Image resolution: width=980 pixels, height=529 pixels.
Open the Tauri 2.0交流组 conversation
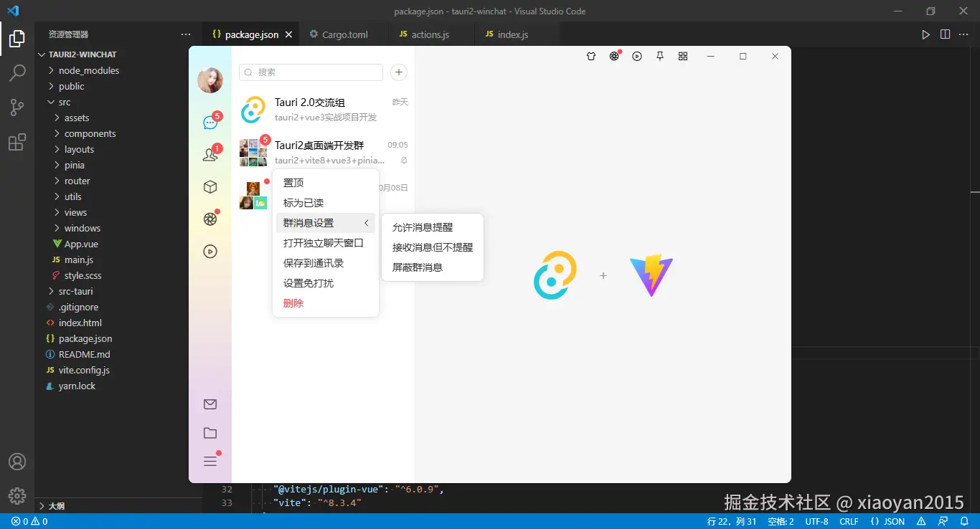pyautogui.click(x=324, y=110)
